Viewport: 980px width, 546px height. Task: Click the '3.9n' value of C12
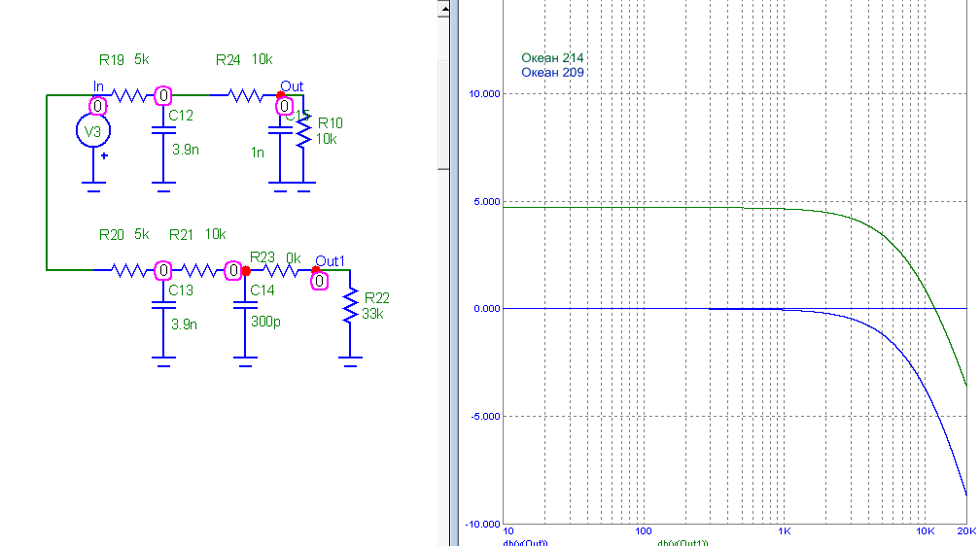point(186,150)
